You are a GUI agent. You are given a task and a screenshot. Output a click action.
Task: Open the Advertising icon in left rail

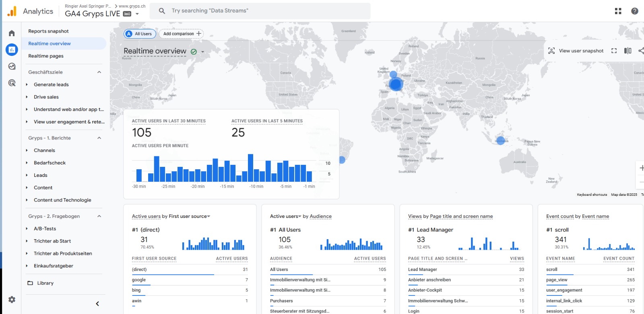click(x=12, y=83)
